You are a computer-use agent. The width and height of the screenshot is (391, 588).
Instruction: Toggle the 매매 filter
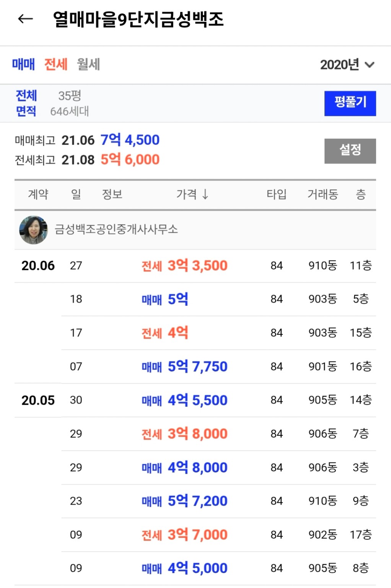coord(23,64)
